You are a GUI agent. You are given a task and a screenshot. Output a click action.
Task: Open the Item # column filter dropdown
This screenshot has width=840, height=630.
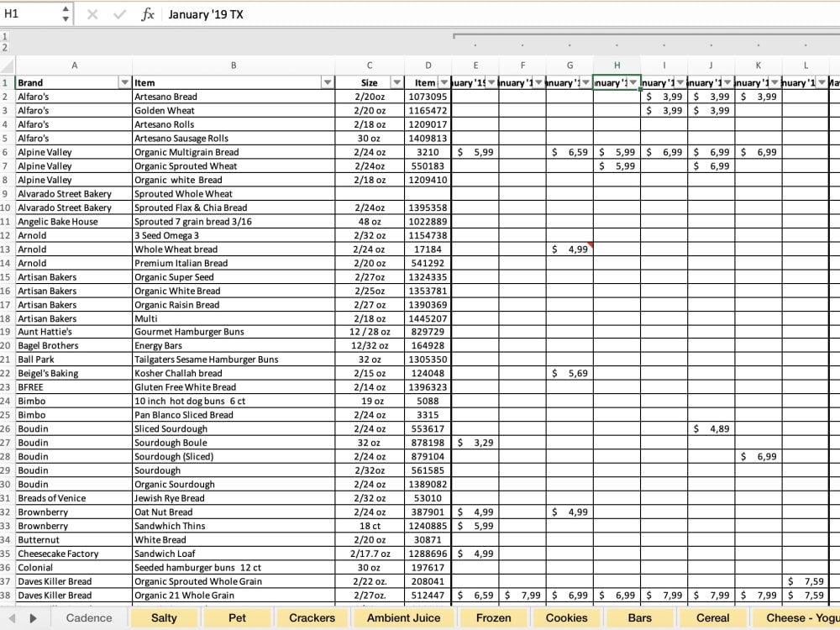click(444, 81)
